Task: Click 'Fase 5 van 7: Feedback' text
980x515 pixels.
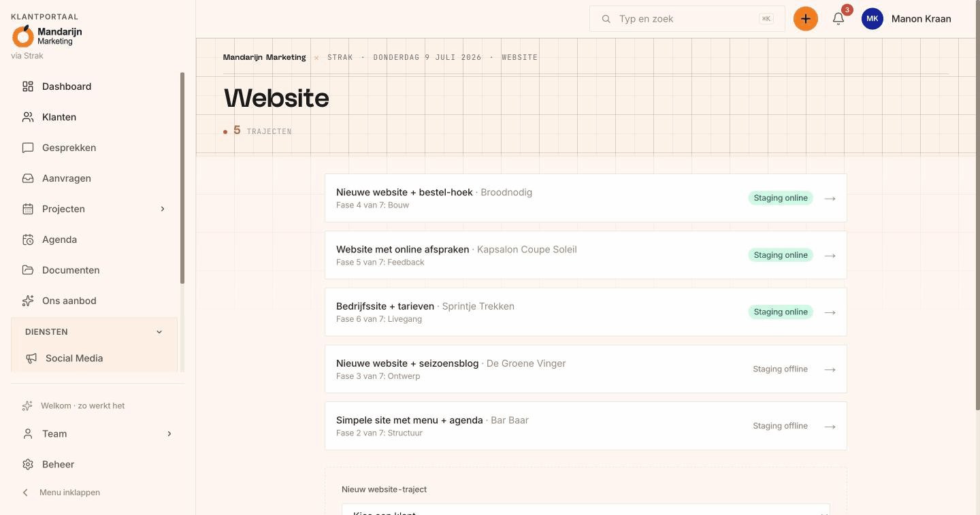Action: click(380, 263)
